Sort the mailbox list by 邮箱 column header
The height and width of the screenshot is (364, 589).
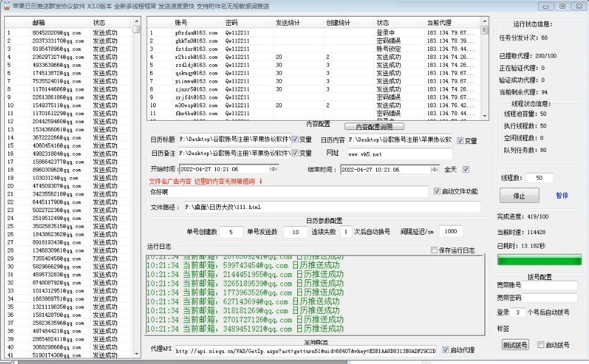tap(38, 22)
